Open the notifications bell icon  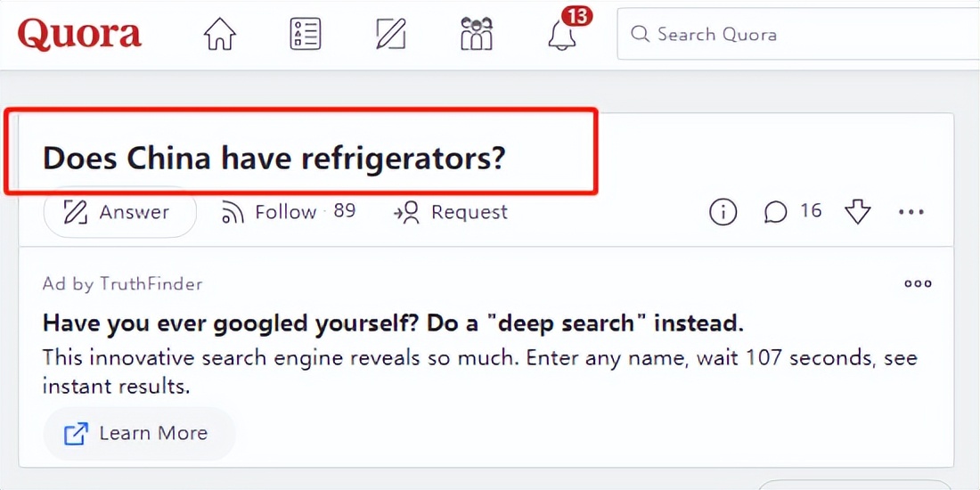(561, 36)
